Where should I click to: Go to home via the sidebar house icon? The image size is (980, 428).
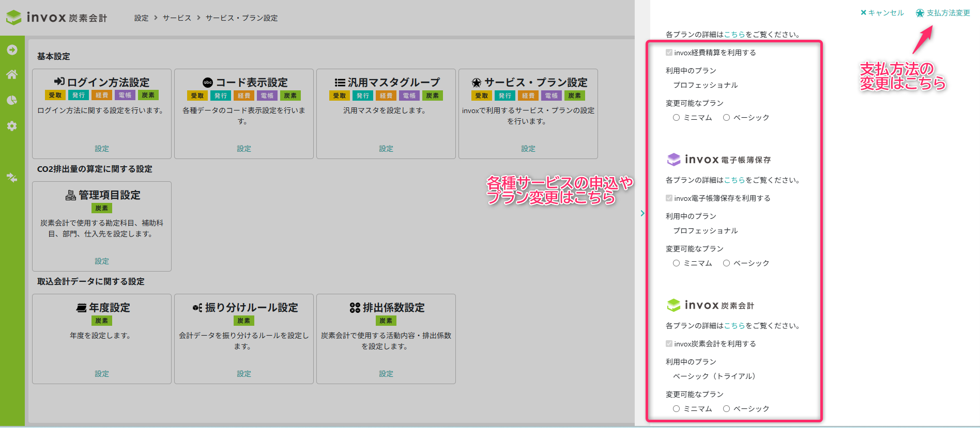[x=12, y=74]
